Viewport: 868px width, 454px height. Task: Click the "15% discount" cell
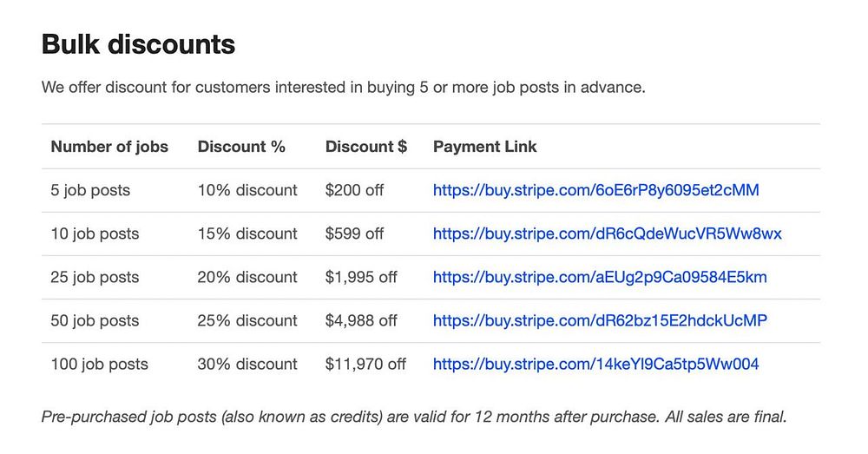point(247,234)
